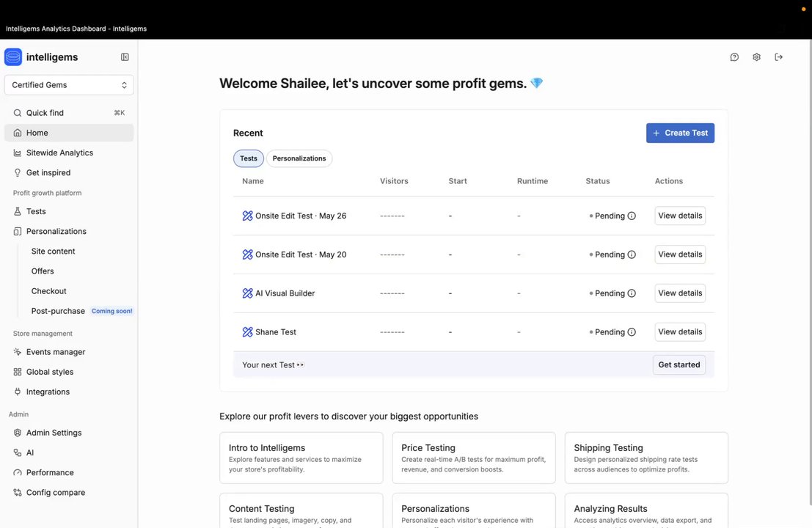This screenshot has height=528, width=812.
Task: Open Config compare page
Action: click(69, 492)
